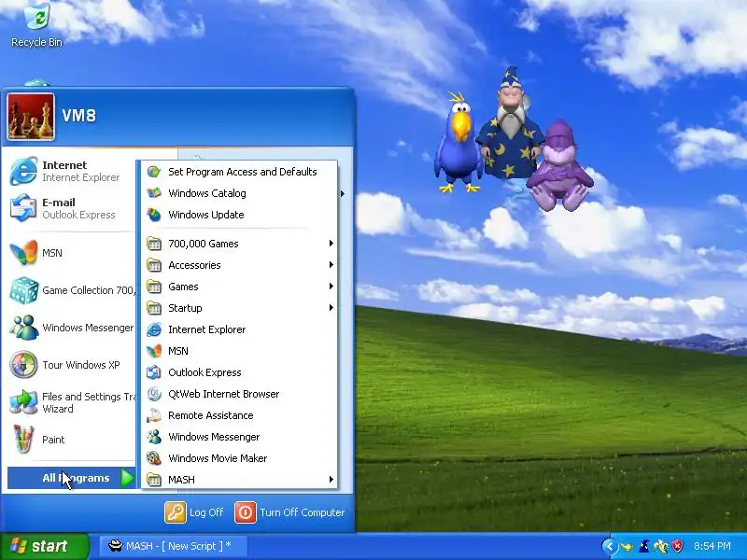Click the 700,000 Games folder icon
The image size is (747, 560).
point(154,244)
